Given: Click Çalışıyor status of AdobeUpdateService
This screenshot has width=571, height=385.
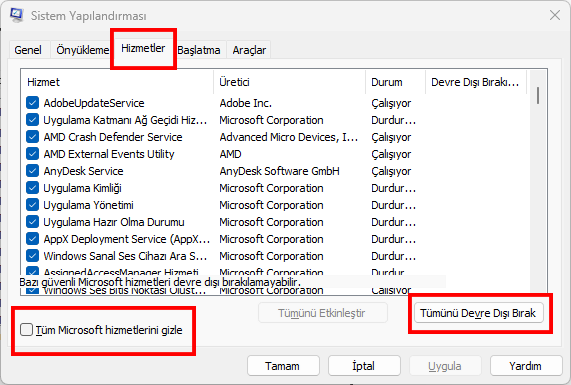Looking at the screenshot, I should point(391,103).
